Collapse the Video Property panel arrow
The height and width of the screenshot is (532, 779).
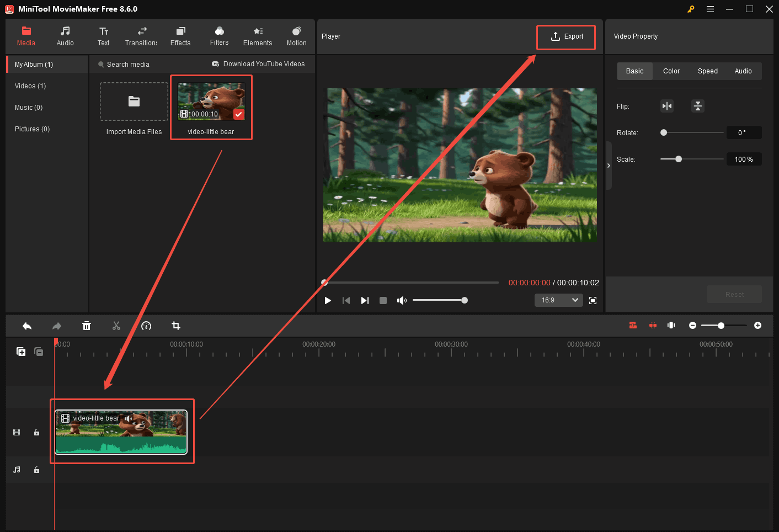click(609, 166)
